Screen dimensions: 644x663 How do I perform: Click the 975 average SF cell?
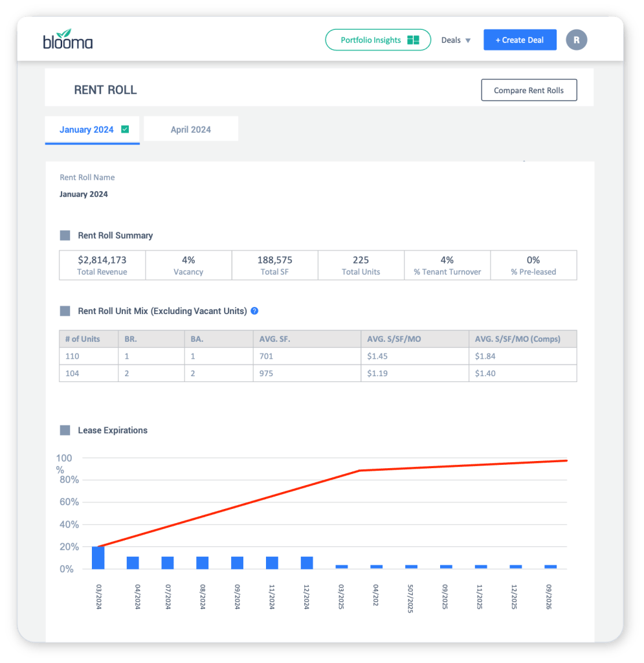[307, 374]
